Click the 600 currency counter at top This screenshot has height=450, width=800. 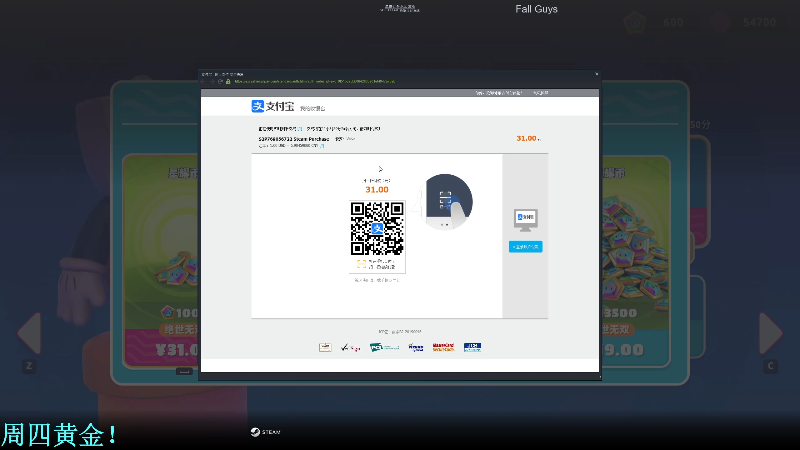tap(673, 22)
